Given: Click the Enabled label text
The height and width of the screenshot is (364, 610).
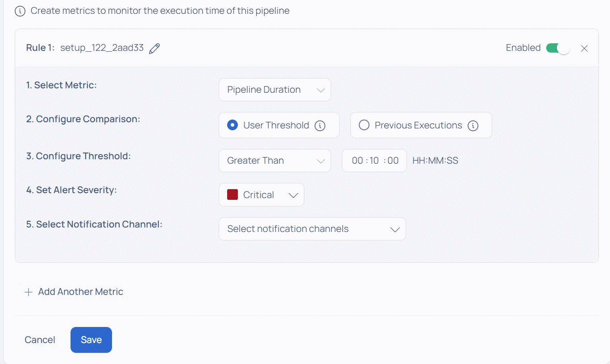Looking at the screenshot, I should (523, 48).
